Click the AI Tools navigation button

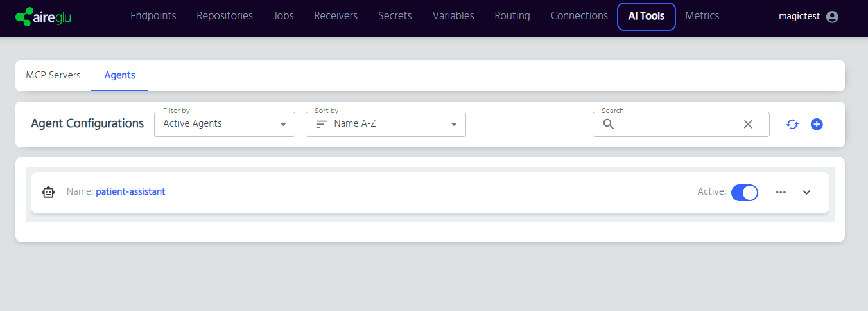pos(647,17)
